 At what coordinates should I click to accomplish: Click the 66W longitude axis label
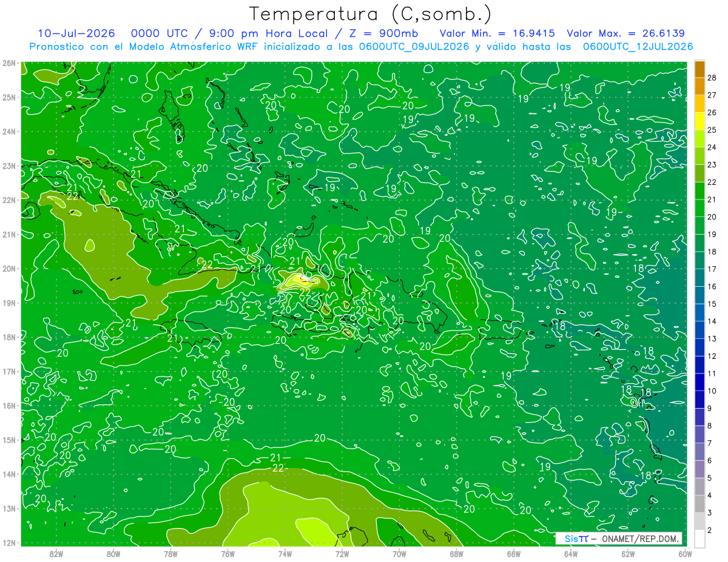click(514, 553)
